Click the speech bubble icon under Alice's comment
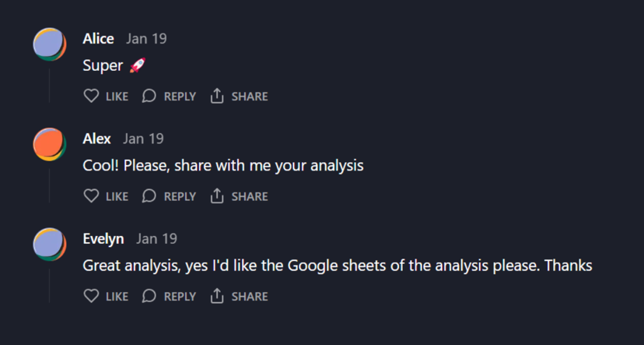This screenshot has height=345, width=644. (x=149, y=97)
